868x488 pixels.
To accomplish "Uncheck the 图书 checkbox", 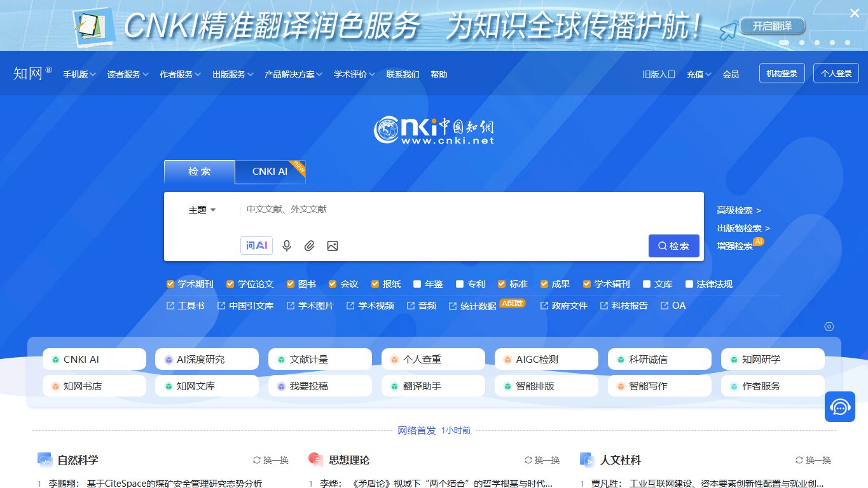I will click(x=291, y=284).
